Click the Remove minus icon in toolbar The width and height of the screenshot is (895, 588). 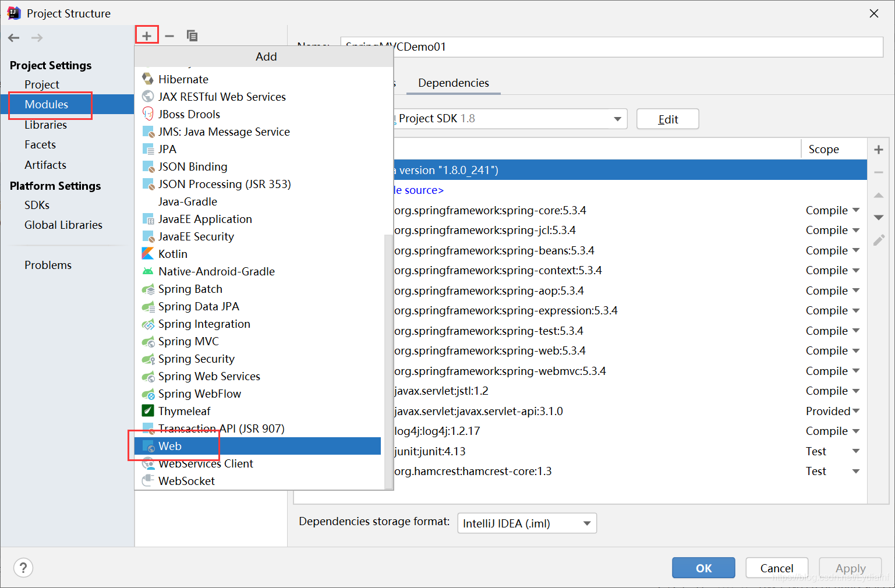pyautogui.click(x=169, y=36)
